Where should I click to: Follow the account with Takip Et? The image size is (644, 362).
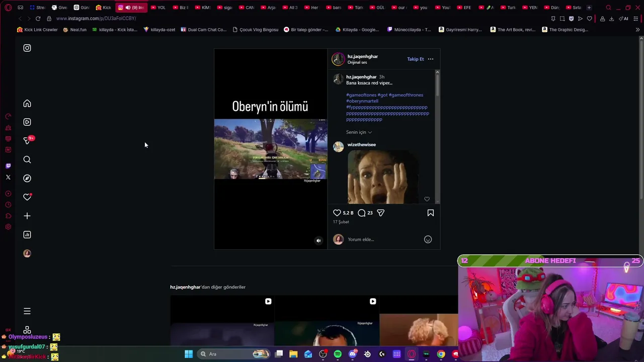[x=416, y=59]
